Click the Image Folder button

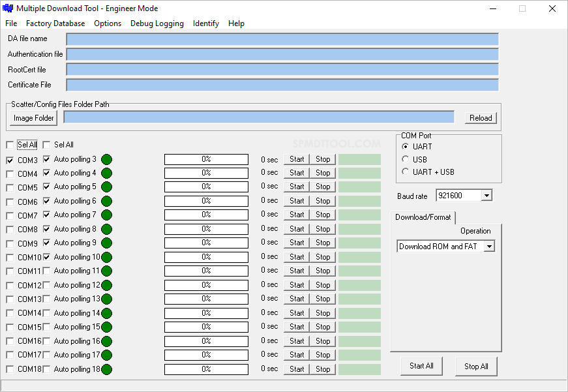pyautogui.click(x=33, y=118)
